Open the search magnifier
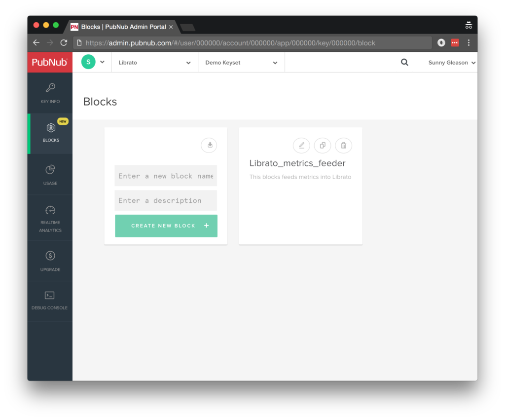 (404, 62)
